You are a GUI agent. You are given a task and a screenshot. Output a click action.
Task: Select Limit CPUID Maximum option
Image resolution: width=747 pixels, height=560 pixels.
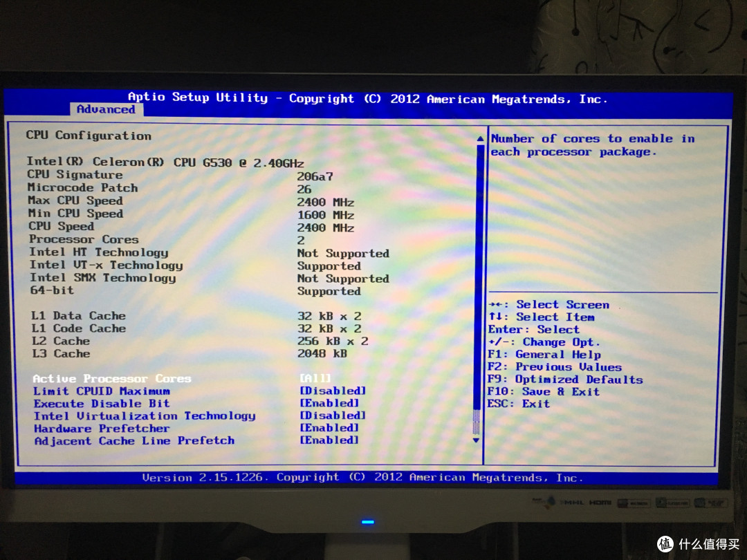[x=102, y=391]
